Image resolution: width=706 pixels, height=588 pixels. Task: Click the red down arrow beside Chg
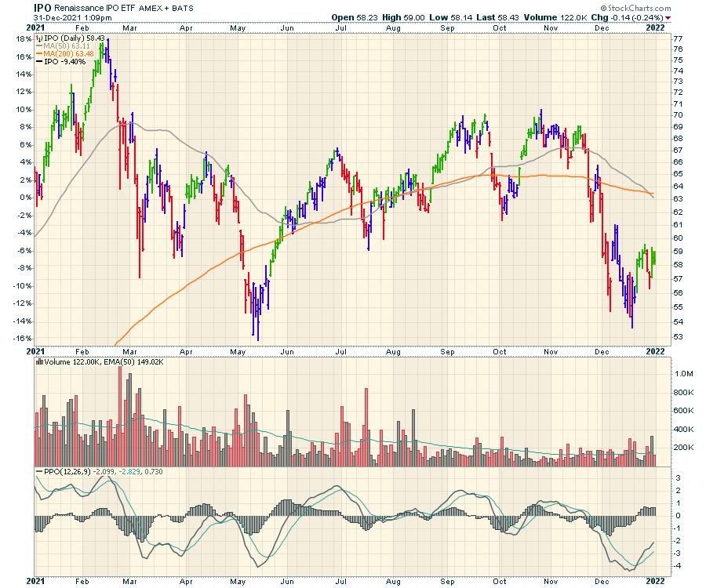click(x=668, y=16)
